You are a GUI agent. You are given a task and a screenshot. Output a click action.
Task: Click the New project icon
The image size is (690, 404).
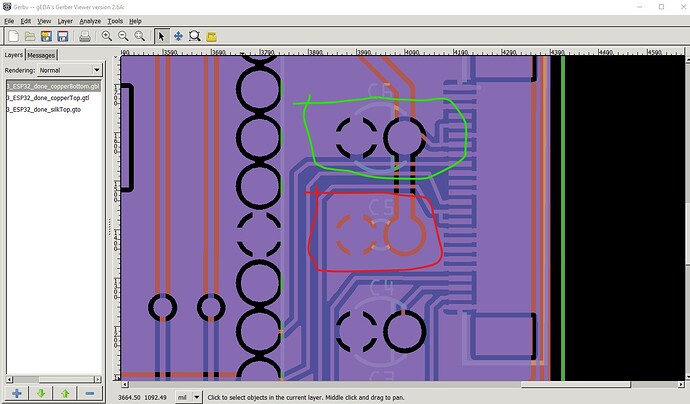tap(14, 36)
